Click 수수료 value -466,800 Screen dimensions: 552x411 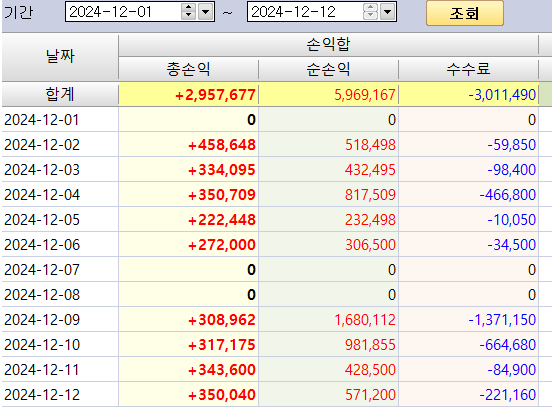coord(508,195)
